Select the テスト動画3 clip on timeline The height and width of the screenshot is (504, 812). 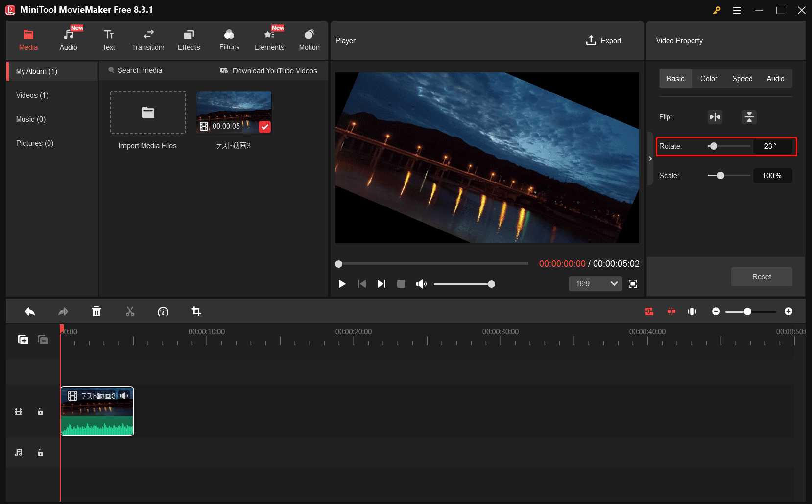point(97,411)
